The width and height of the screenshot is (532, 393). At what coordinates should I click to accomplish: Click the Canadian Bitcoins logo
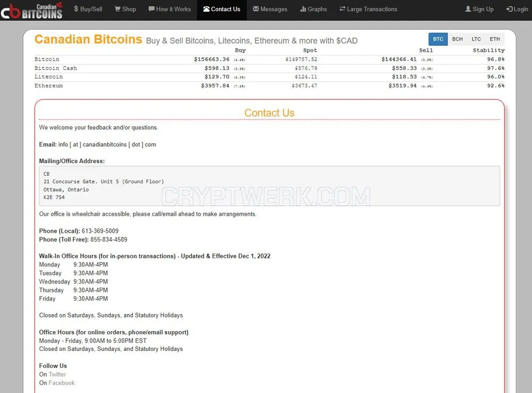(x=31, y=10)
